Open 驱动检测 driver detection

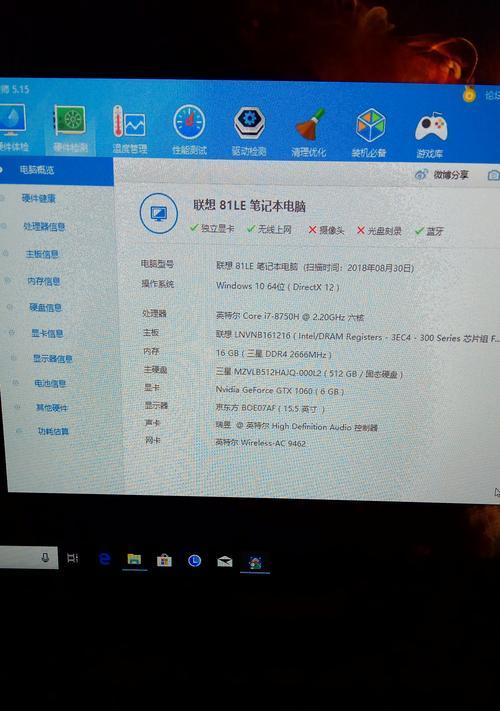(x=249, y=131)
